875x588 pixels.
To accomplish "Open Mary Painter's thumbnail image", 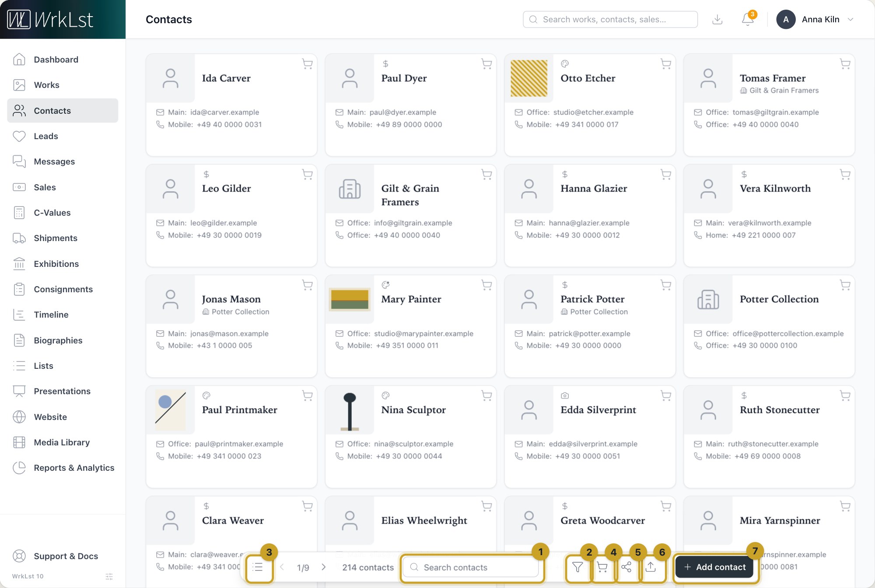I will (x=350, y=300).
